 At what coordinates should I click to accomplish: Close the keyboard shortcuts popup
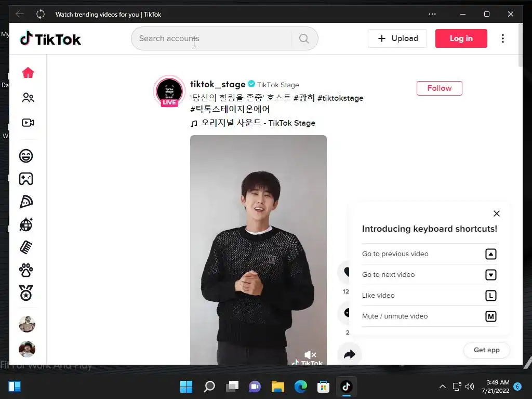pyautogui.click(x=496, y=214)
